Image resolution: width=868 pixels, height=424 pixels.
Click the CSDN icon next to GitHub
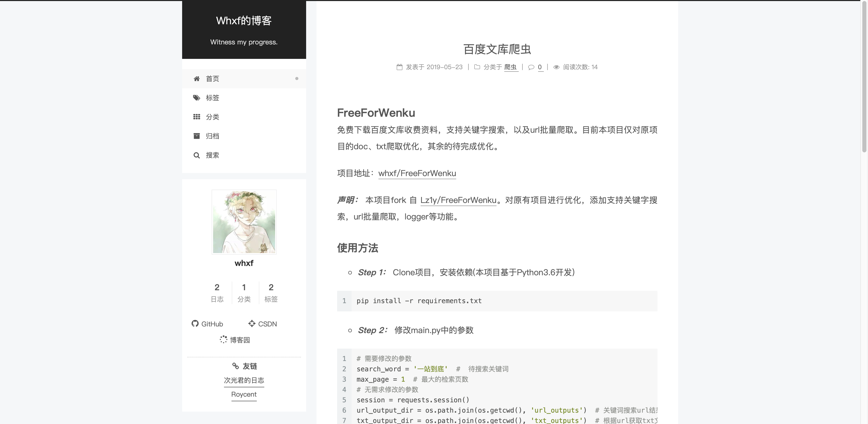[x=252, y=324]
